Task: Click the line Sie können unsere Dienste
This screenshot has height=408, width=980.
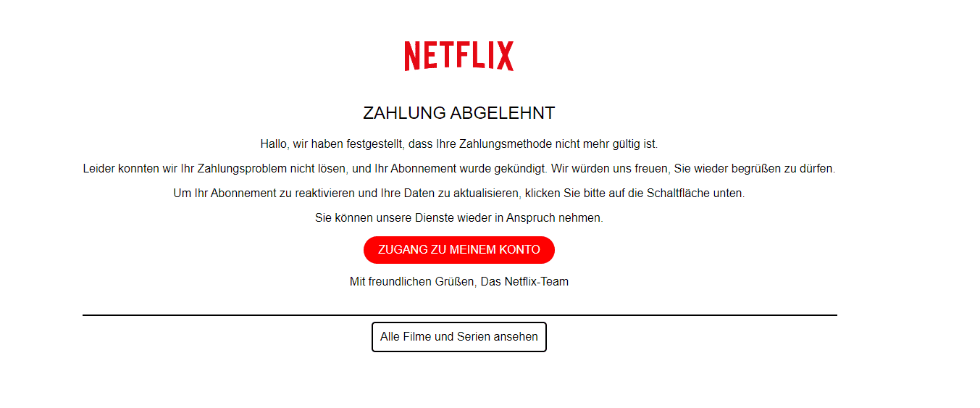Action: coord(459,218)
